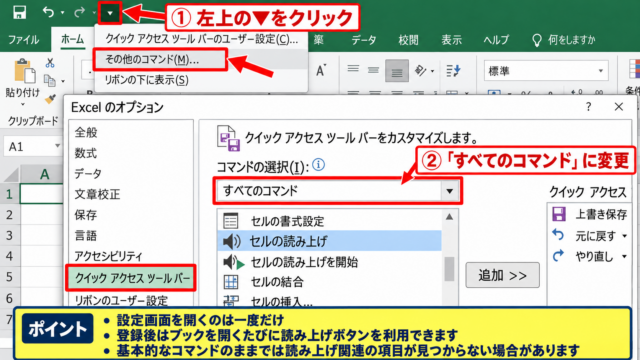This screenshot has width=640, height=360.
Task: Open the 校閲 ribbon tab
Action: pyautogui.click(x=408, y=40)
